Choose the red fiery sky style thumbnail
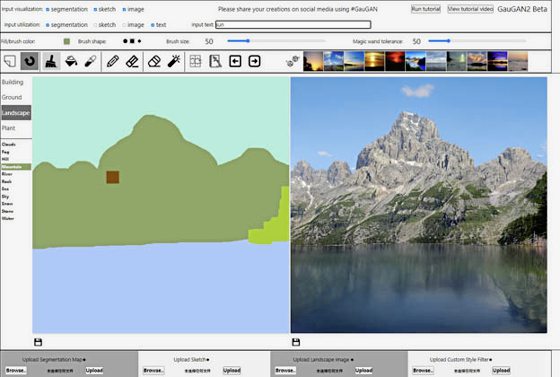The width and height of the screenshot is (560, 377). click(395, 61)
